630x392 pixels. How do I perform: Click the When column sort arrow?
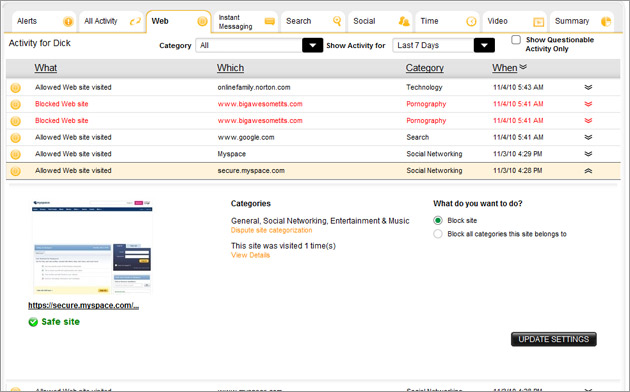pos(523,67)
